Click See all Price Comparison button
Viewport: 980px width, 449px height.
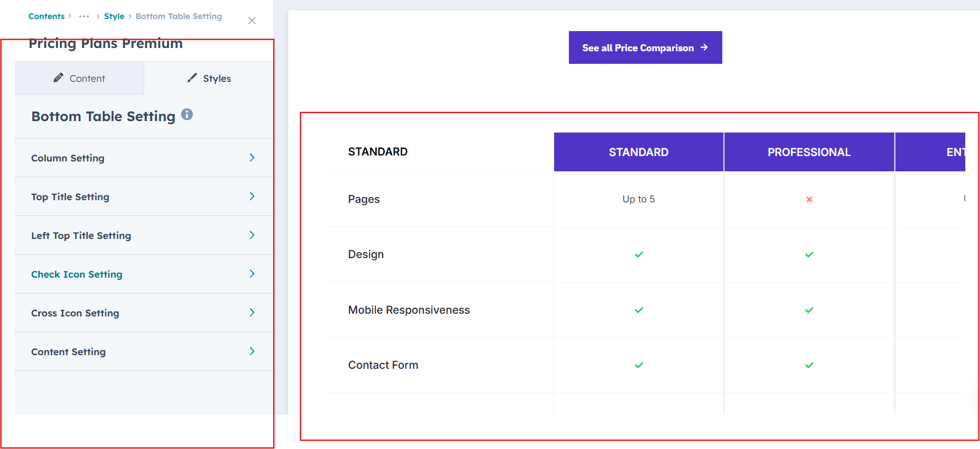645,48
